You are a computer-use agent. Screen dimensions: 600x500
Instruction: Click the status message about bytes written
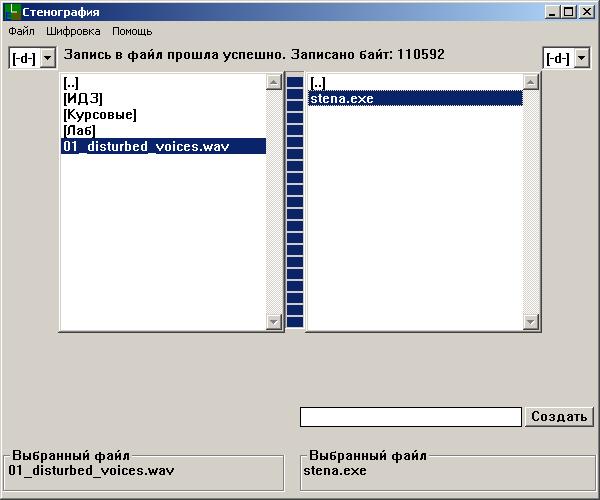coord(254,54)
